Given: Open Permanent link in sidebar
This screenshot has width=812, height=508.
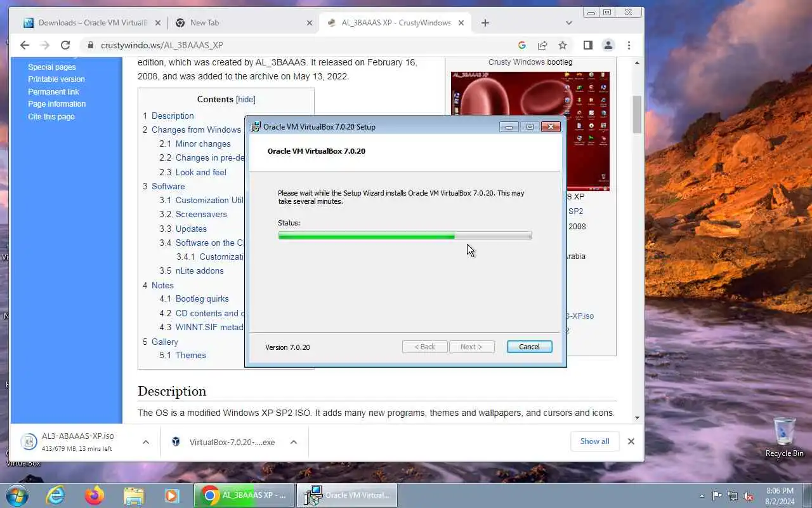Looking at the screenshot, I should 53,91.
